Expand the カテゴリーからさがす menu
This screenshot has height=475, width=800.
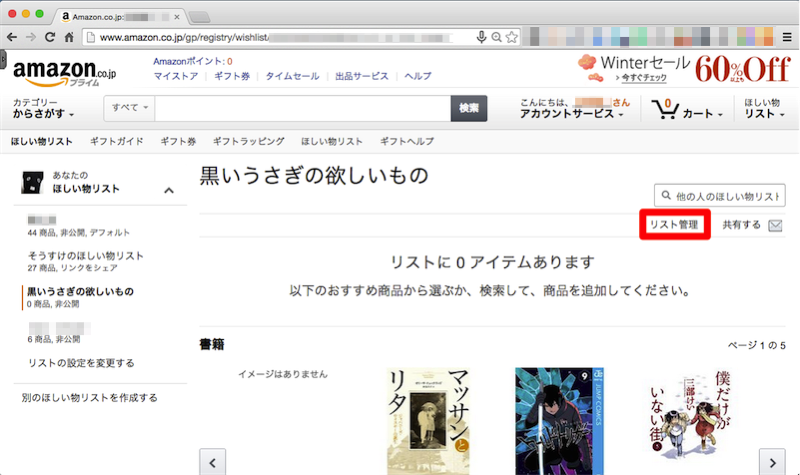(43, 108)
